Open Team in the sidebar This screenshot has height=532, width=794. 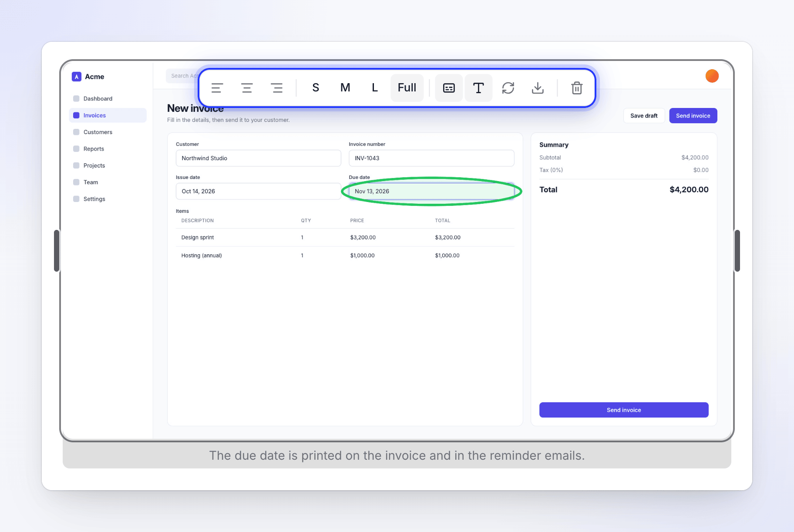[108, 182]
